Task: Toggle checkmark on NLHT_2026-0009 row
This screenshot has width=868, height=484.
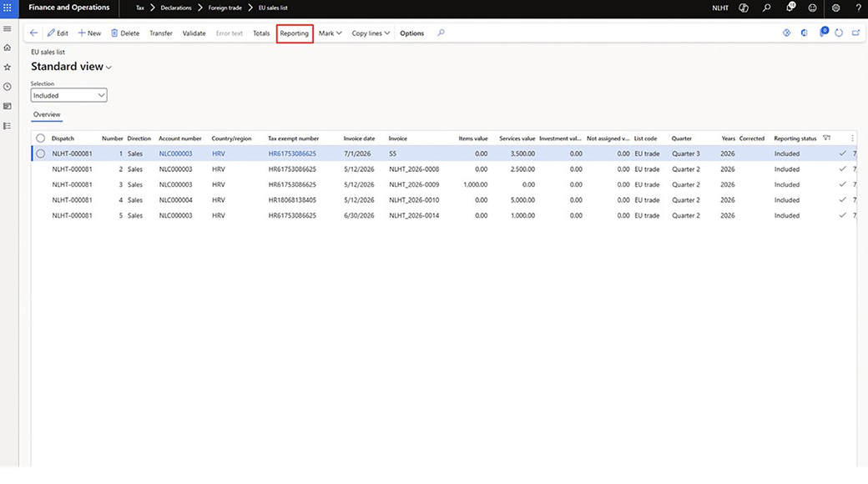Action: click(x=842, y=184)
